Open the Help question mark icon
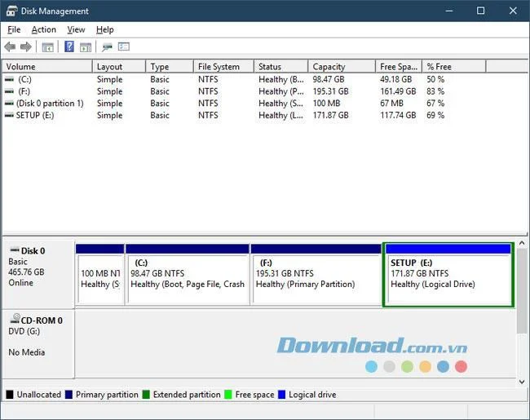This screenshot has height=420, width=530. [x=69, y=46]
